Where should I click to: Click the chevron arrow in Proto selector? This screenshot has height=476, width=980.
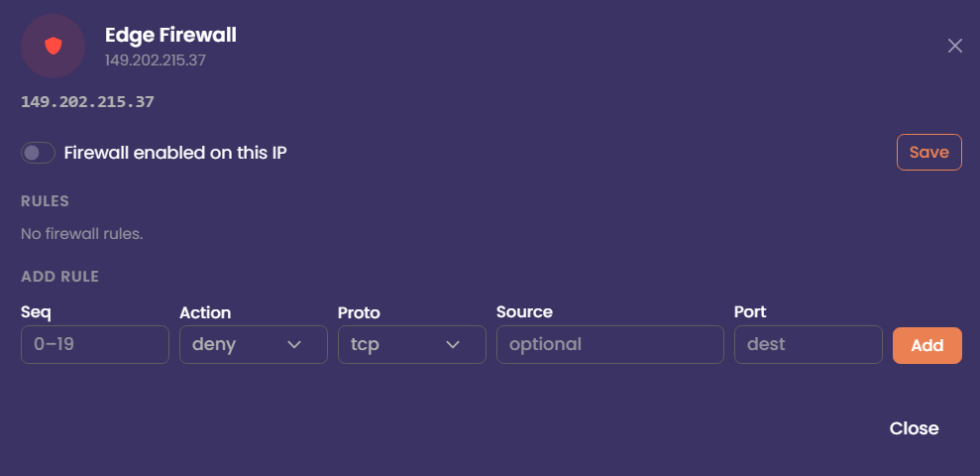tap(453, 345)
